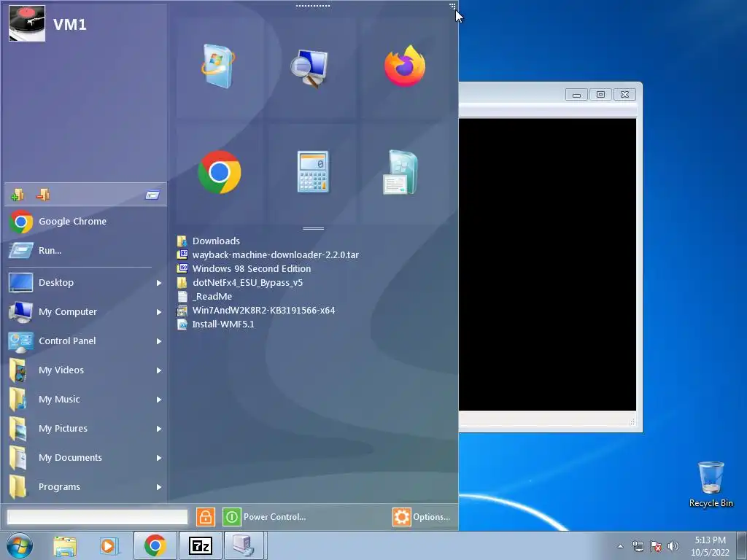Click Power Control... button

pyautogui.click(x=264, y=517)
